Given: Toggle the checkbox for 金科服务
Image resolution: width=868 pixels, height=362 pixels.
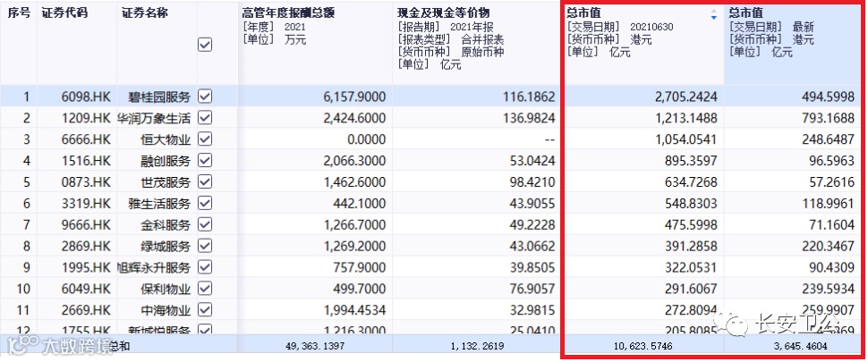Looking at the screenshot, I should point(205,225).
